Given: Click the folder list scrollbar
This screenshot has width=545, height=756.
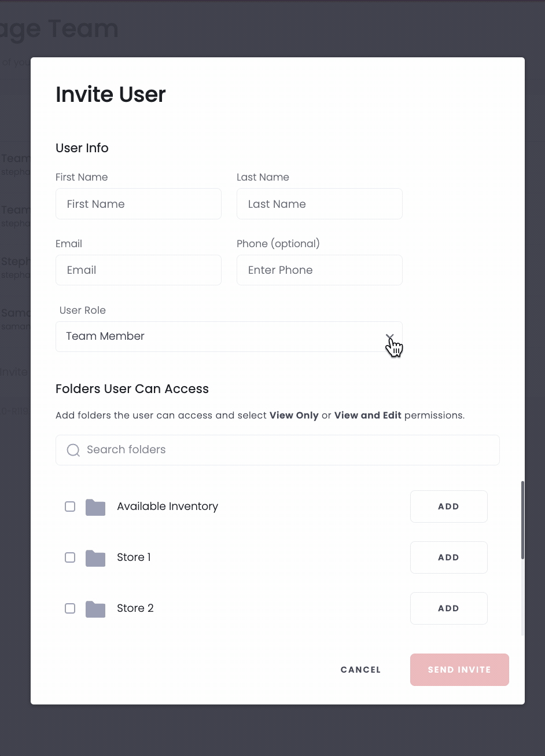Looking at the screenshot, I should (x=523, y=520).
